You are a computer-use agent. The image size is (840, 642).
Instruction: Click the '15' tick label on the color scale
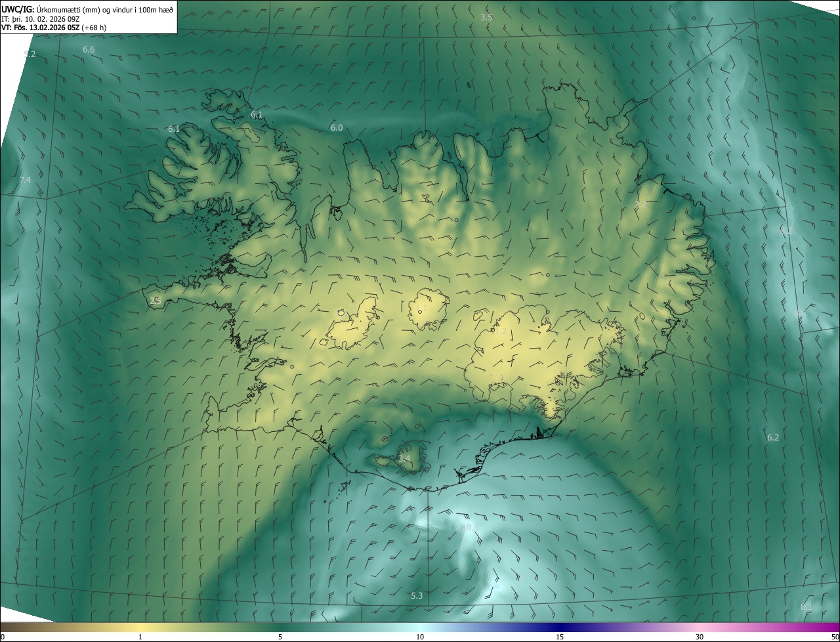[560, 637]
